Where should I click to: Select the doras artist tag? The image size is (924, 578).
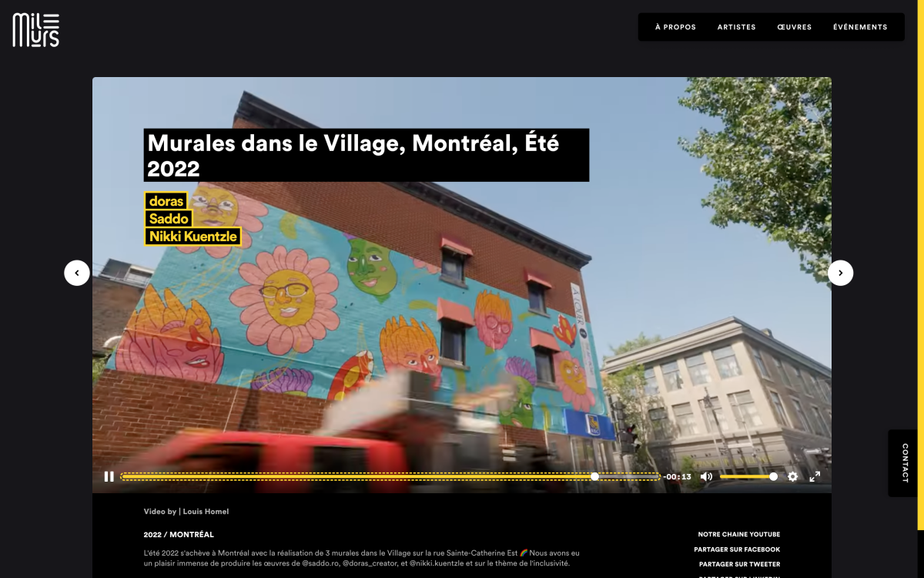pos(166,200)
